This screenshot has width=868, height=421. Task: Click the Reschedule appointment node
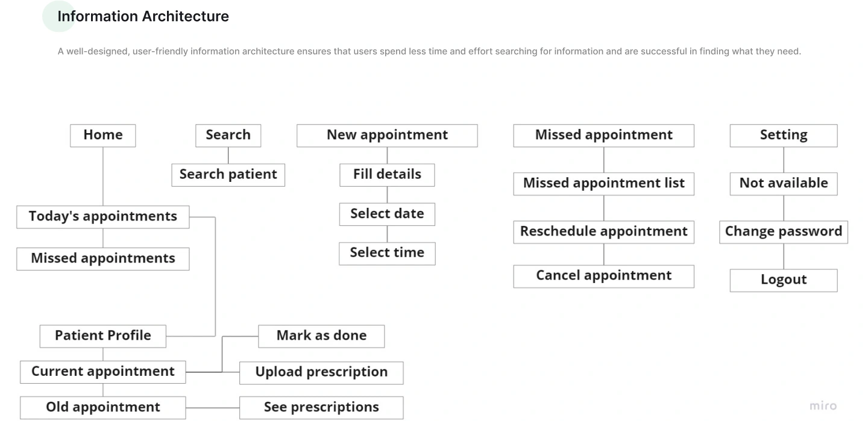coord(603,232)
